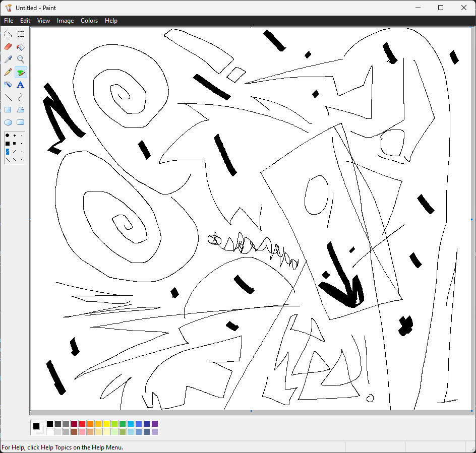Choose the Fill With Color bucket
This screenshot has height=453, width=476.
pos(21,47)
